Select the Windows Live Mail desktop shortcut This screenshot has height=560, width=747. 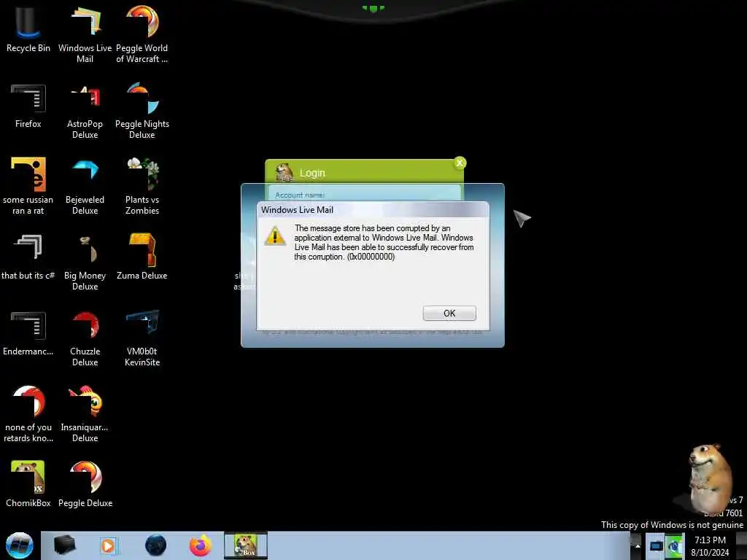85,34
